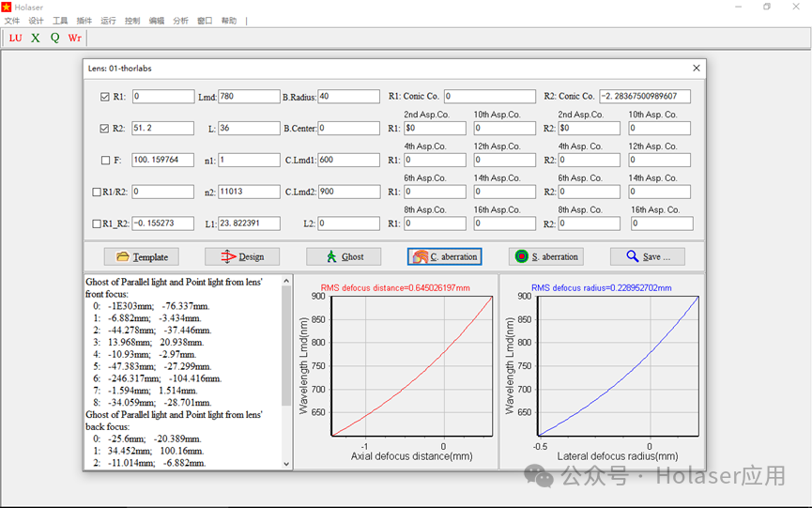This screenshot has height=508, width=812.
Task: Click R1 2nd Asp.Co. field
Action: tap(435, 128)
